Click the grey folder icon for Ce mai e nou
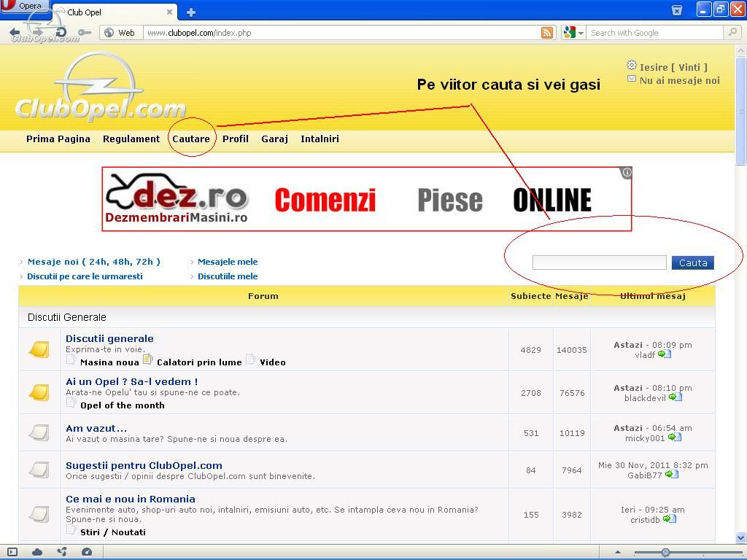This screenshot has height=560, width=747. point(39,514)
